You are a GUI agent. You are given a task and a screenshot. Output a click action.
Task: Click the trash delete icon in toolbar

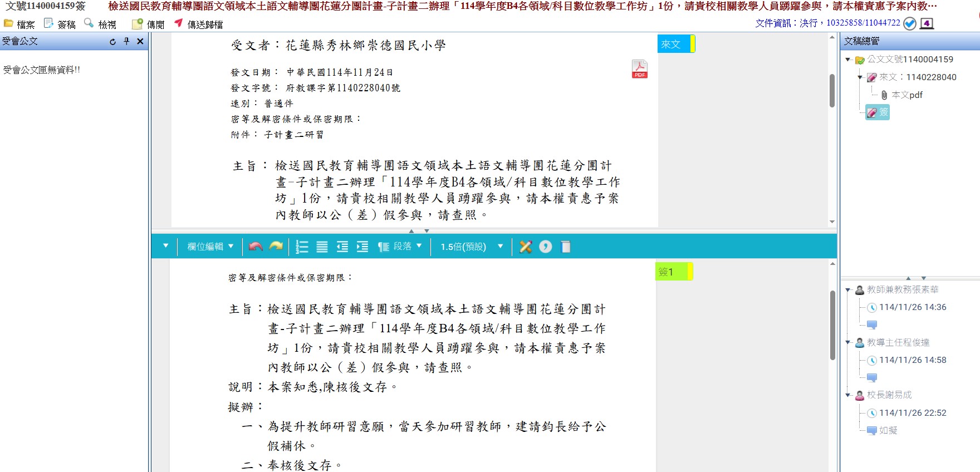(x=566, y=247)
